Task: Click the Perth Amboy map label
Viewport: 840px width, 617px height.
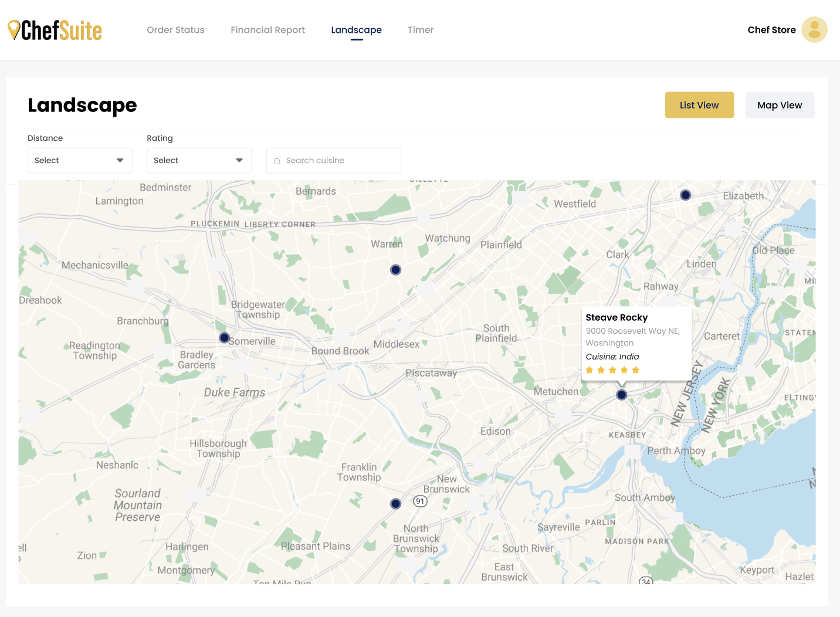Action: pos(676,451)
